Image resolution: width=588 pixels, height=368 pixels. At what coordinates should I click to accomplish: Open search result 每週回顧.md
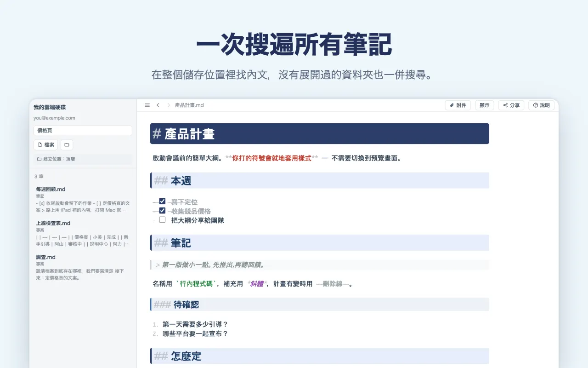point(83,199)
